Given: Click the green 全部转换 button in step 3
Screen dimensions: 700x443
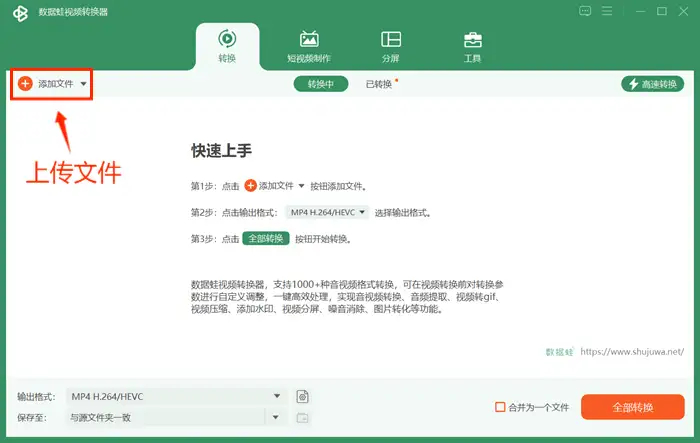Looking at the screenshot, I should click(266, 238).
